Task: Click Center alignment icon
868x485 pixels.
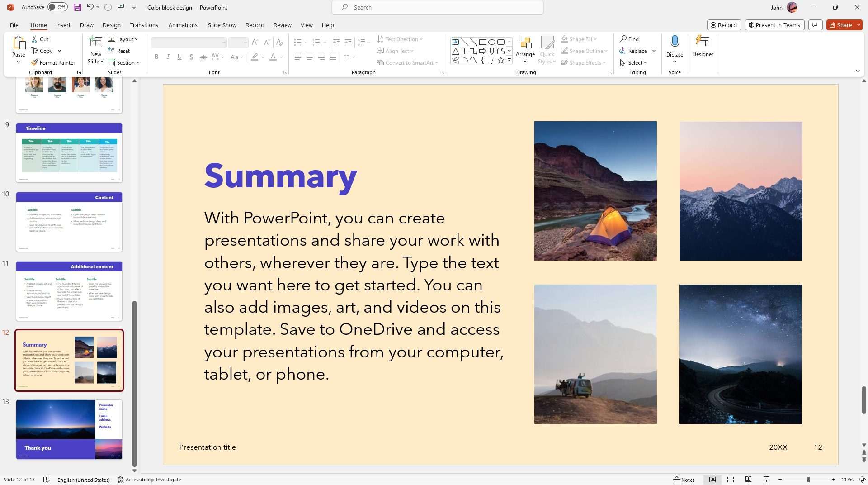Action: [x=310, y=57]
